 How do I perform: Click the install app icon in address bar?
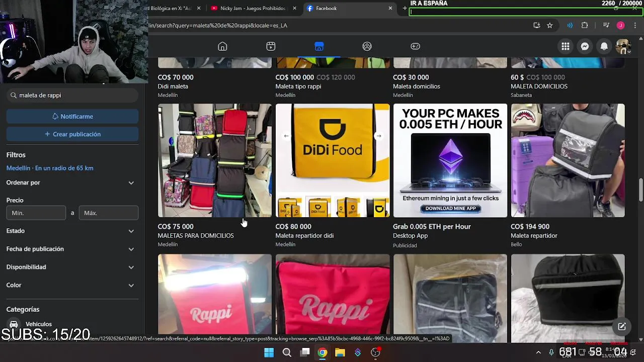coord(537,25)
